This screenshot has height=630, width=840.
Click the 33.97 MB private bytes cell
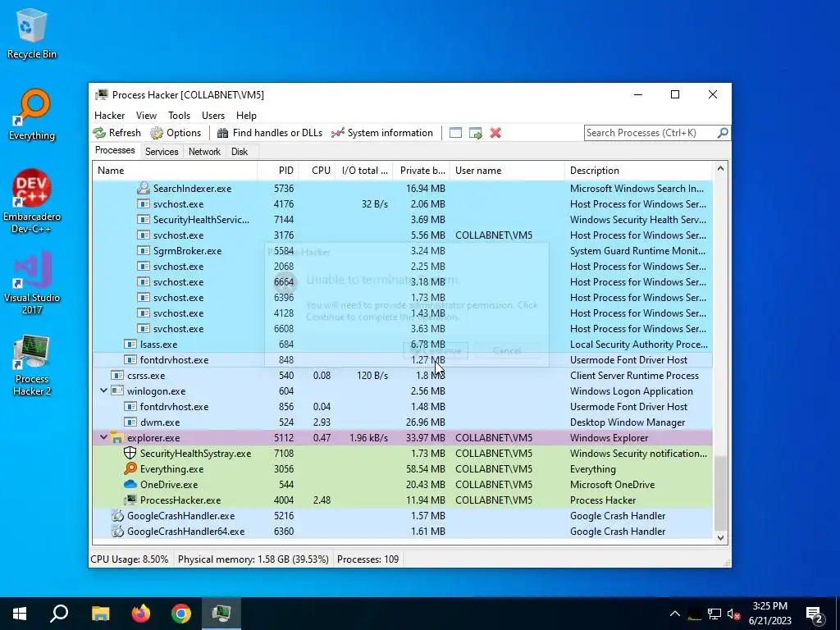point(426,438)
